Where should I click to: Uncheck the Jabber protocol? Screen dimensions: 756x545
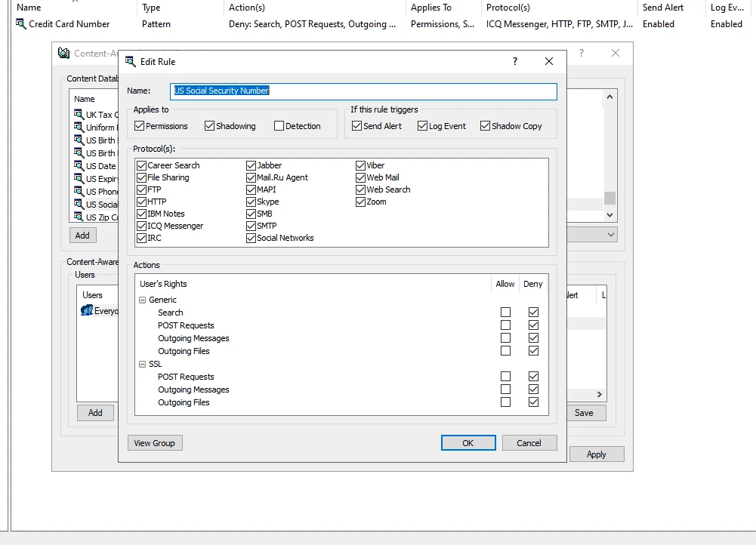click(x=251, y=165)
